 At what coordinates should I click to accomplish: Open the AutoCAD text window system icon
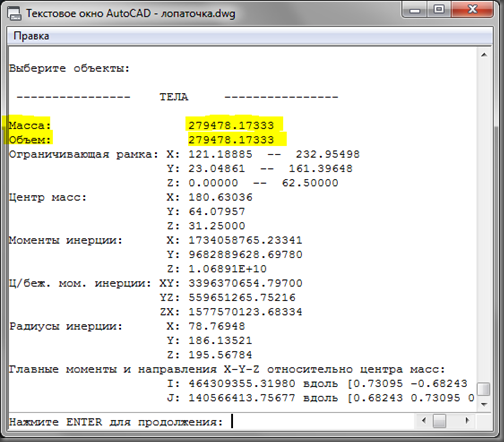(x=14, y=14)
